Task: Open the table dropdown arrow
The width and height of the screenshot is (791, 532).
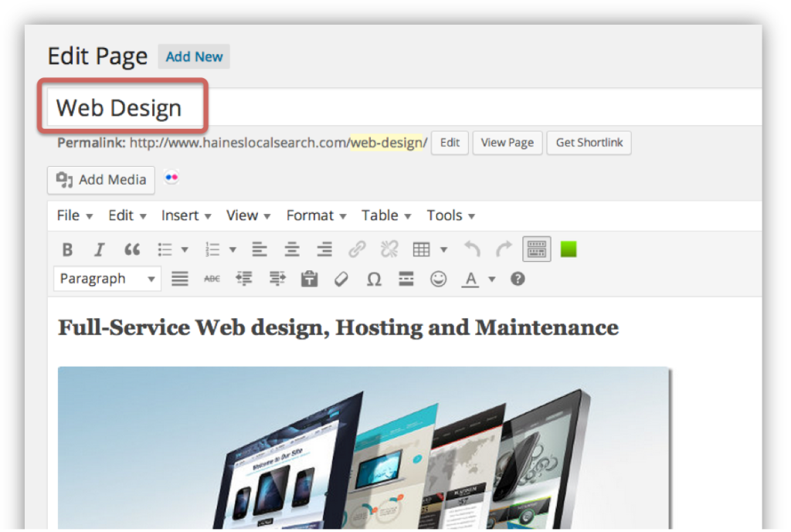Action: point(443,249)
